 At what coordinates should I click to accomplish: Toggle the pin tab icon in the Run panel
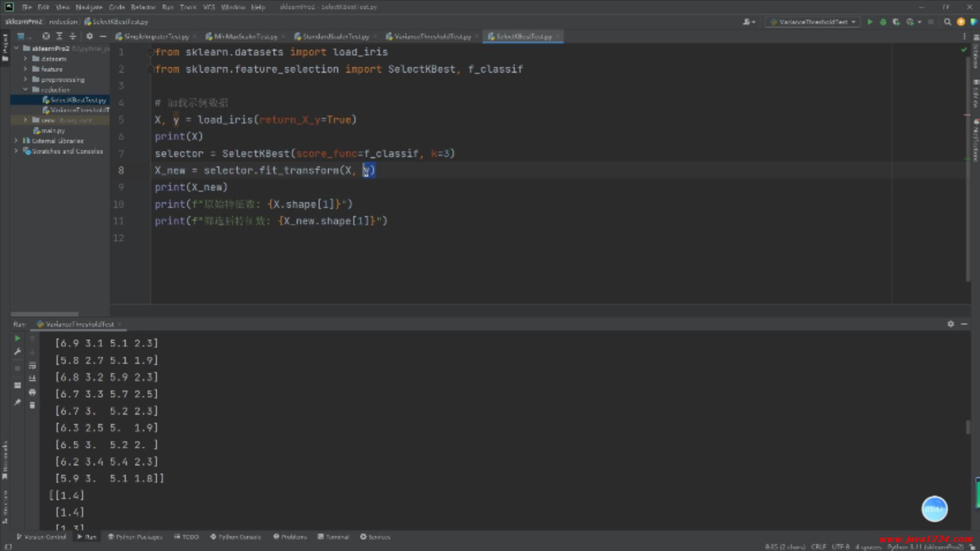17,403
